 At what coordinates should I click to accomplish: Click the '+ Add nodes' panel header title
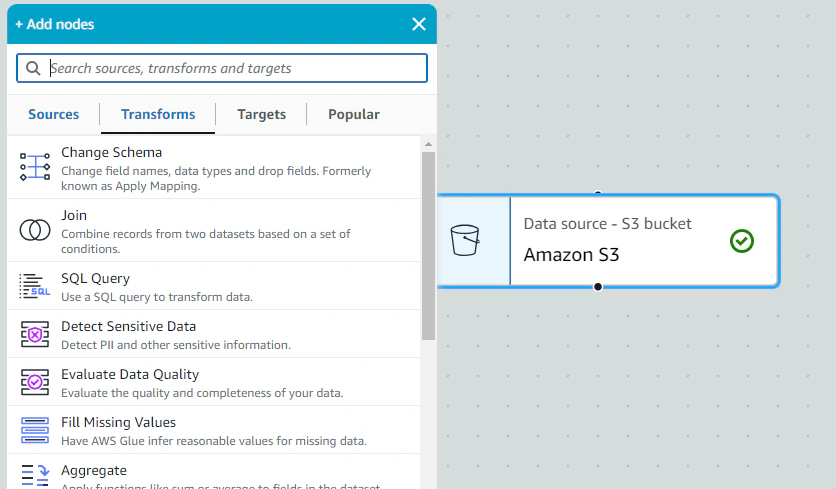54,24
